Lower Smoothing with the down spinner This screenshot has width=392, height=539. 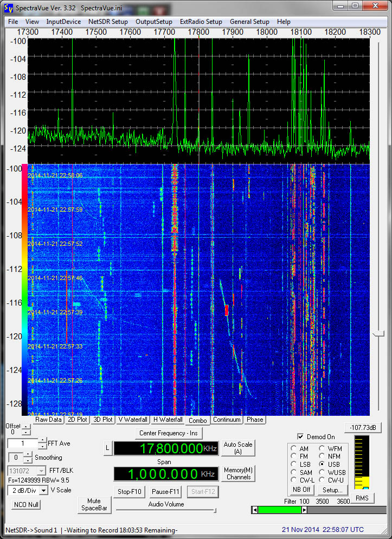click(x=28, y=460)
